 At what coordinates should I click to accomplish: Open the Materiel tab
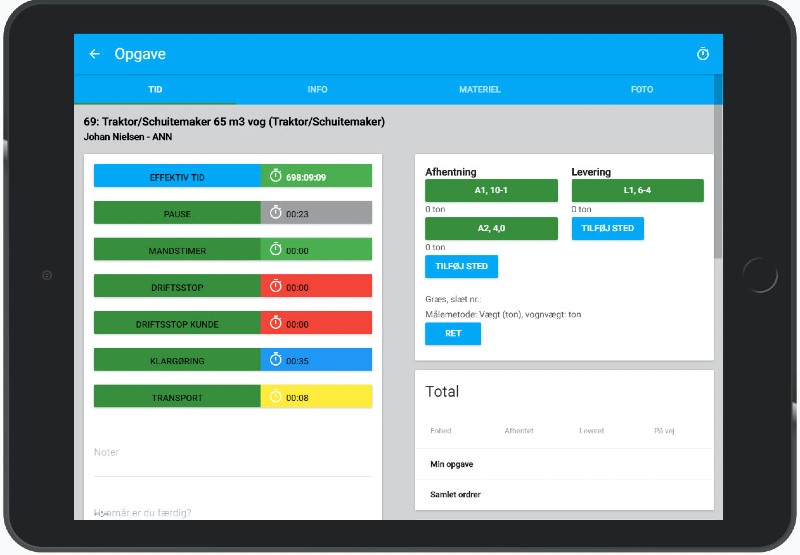click(x=479, y=90)
